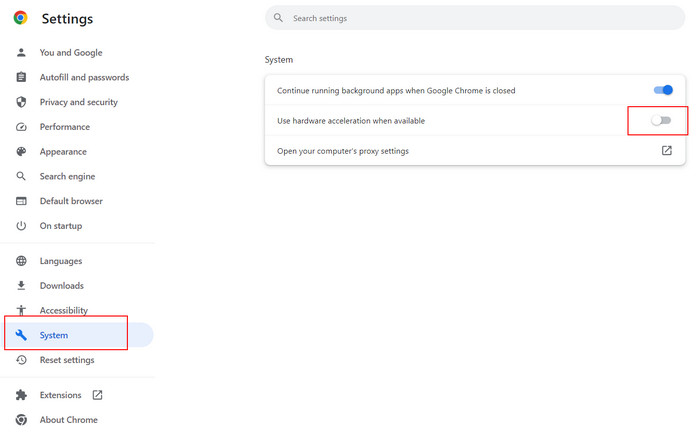The height and width of the screenshot is (440, 700).
Task: Click 'Open your computer's proxy settings' row
Action: click(x=475, y=151)
